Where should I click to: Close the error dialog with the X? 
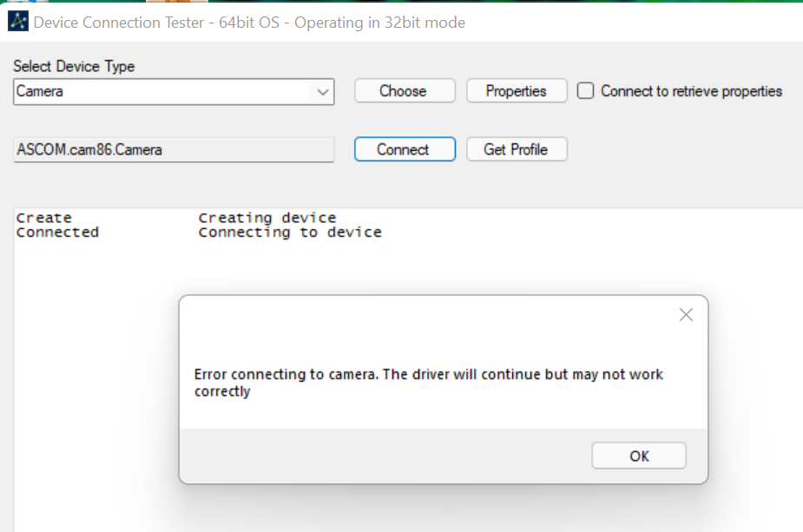pyautogui.click(x=686, y=315)
